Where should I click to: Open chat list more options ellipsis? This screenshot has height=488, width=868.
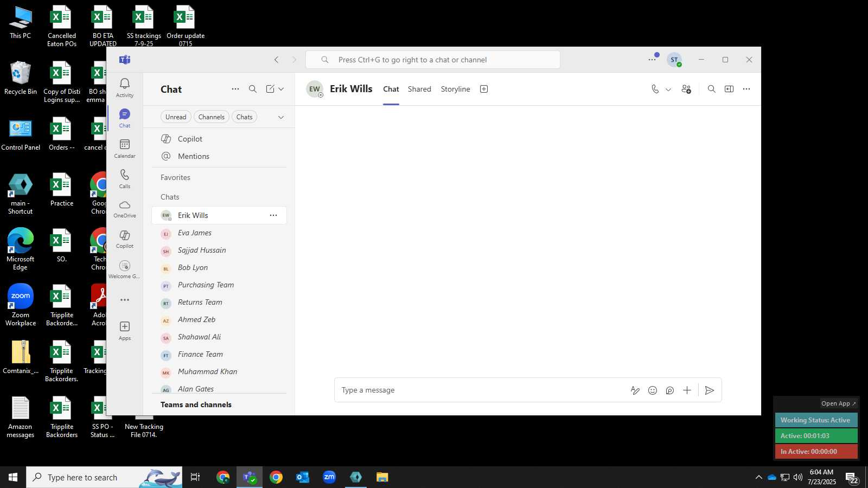(x=235, y=89)
